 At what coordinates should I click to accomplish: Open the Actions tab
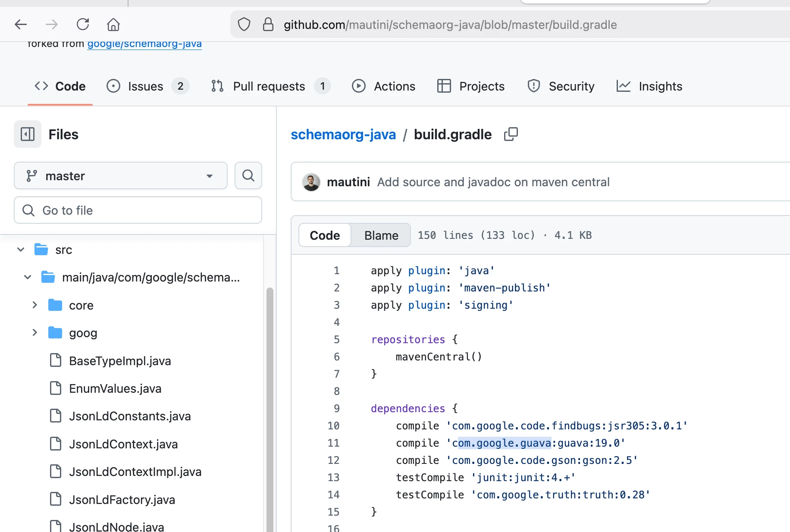coord(383,86)
